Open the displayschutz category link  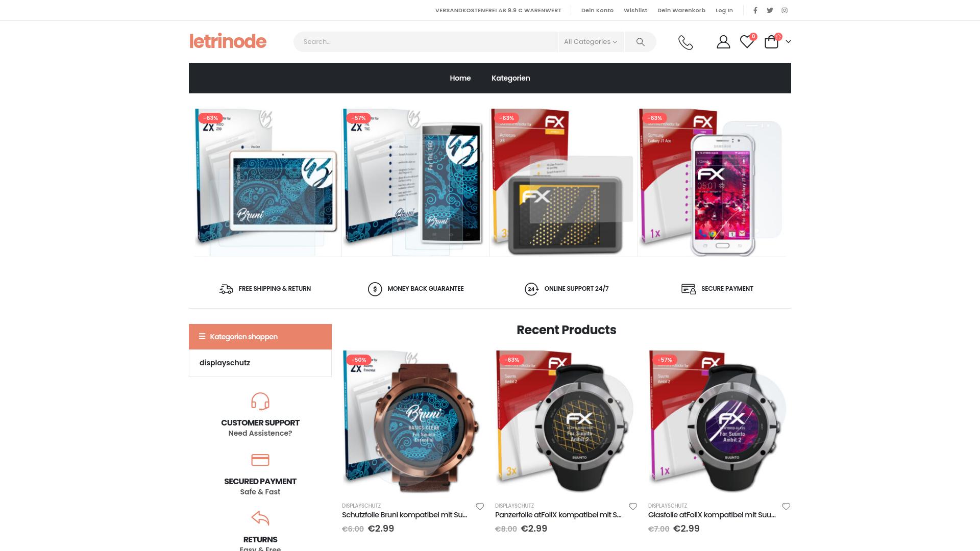[225, 363]
